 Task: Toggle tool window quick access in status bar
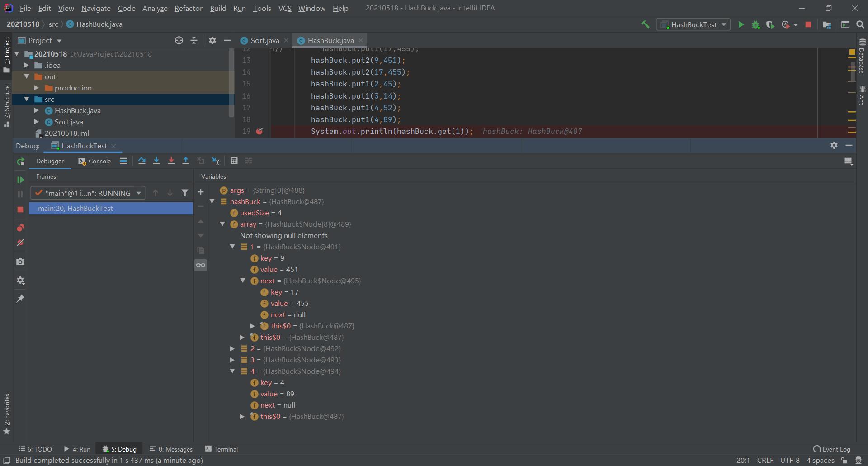7,460
